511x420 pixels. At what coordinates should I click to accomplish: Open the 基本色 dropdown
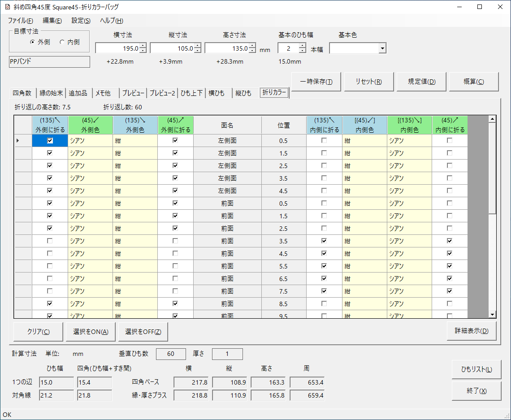tap(382, 48)
